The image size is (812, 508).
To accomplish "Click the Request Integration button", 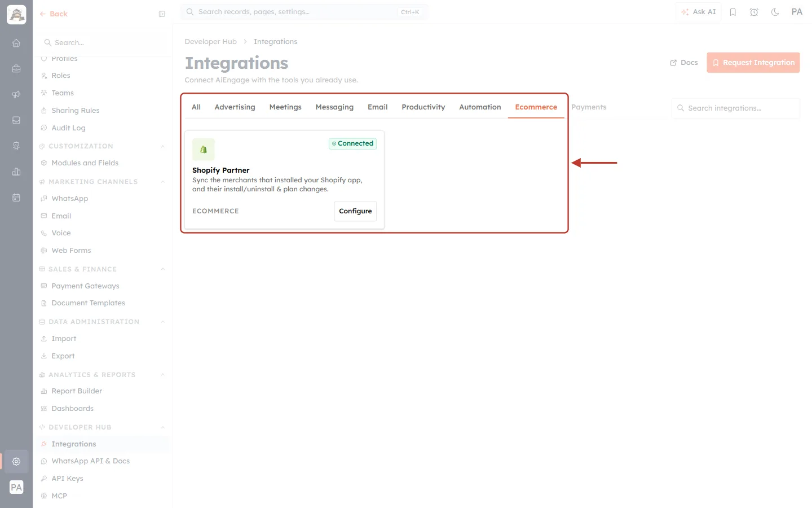I will [x=753, y=63].
